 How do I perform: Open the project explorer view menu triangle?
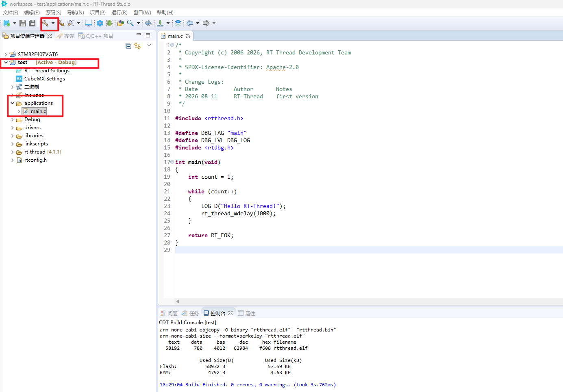(x=149, y=45)
